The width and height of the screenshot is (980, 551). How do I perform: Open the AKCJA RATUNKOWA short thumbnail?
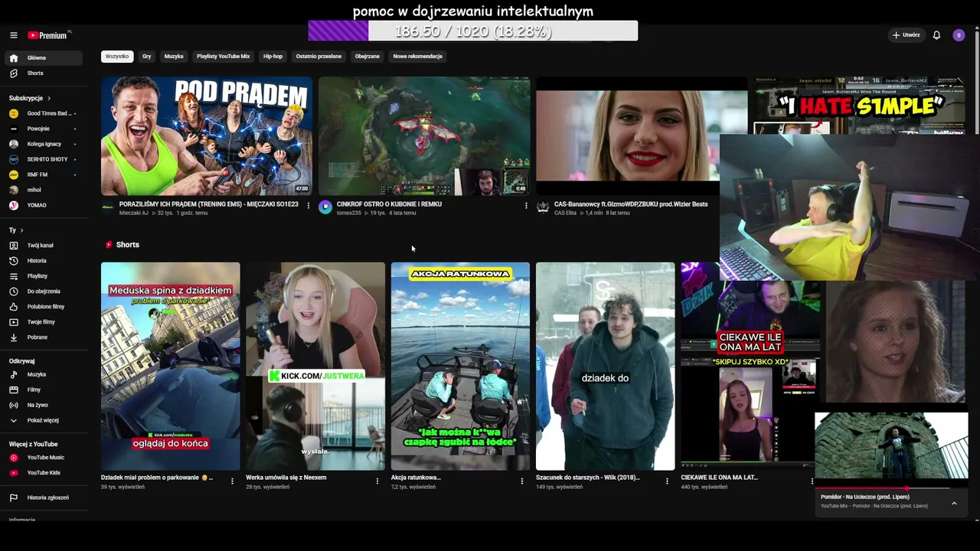[460, 367]
